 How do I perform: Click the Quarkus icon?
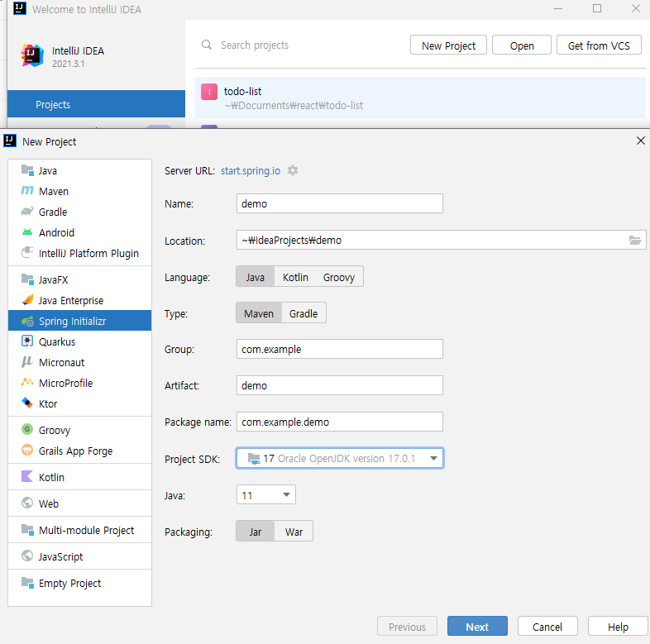[27, 341]
